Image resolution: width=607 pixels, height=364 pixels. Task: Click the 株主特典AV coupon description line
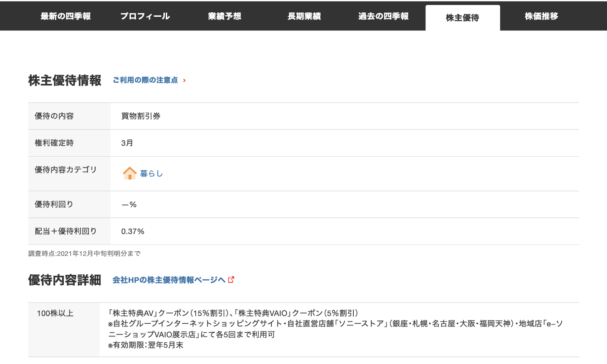233,313
